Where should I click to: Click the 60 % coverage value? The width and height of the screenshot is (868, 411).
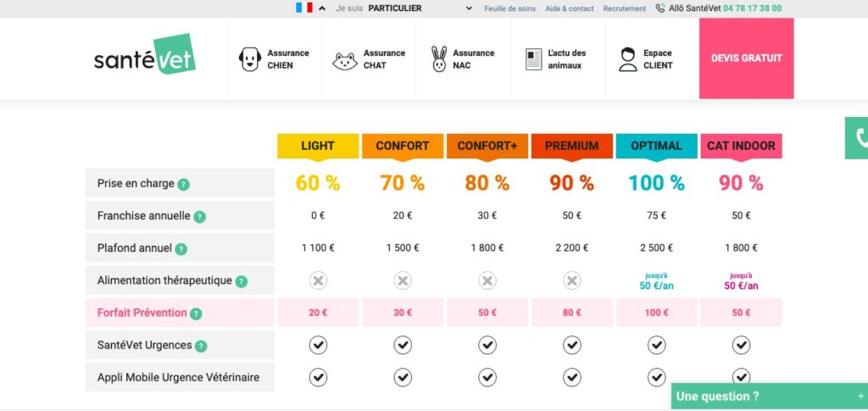point(318,183)
